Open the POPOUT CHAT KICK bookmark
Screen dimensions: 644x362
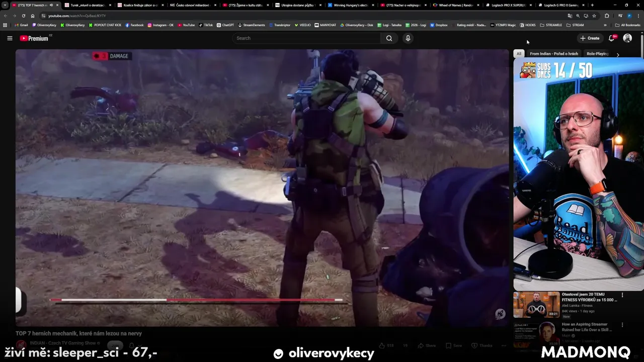click(x=105, y=25)
